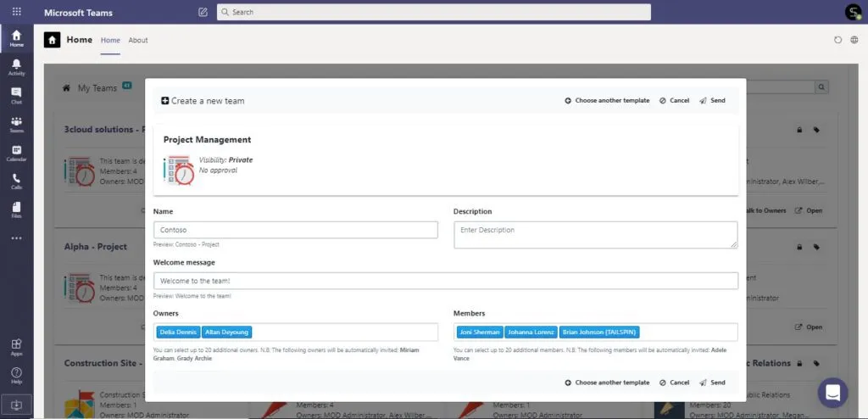Click tag icon on 3cloud solutions card
Image resolution: width=868 pixels, height=419 pixels.
[x=816, y=131]
